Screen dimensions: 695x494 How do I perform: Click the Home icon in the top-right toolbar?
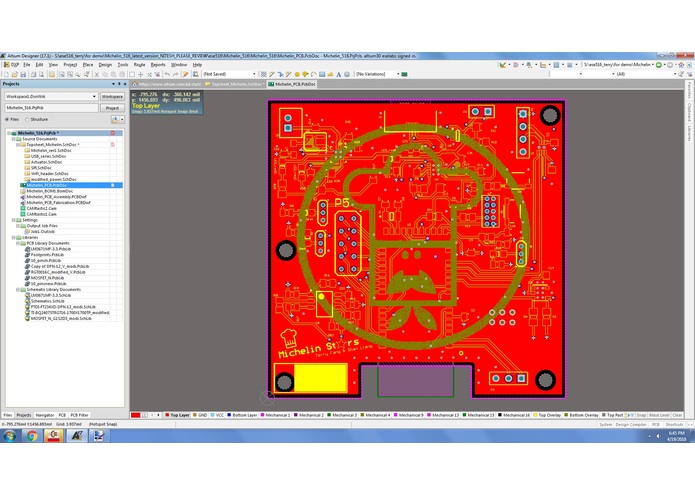pos(681,65)
